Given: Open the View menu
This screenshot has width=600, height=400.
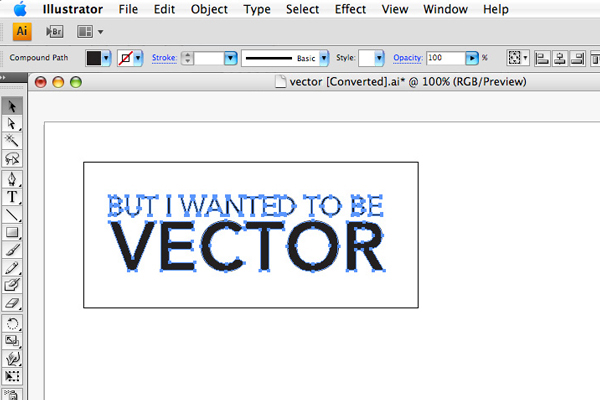Looking at the screenshot, I should (395, 9).
